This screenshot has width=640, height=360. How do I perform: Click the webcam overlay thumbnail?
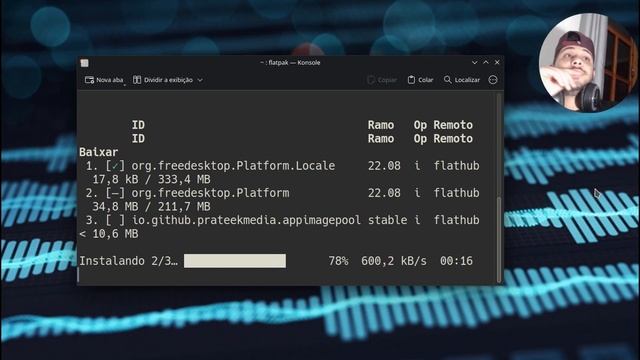coord(588,62)
